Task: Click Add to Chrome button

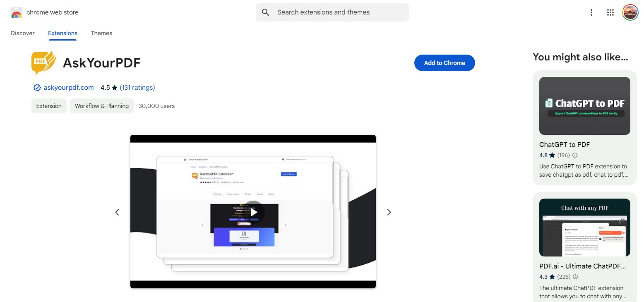Action: click(x=445, y=63)
